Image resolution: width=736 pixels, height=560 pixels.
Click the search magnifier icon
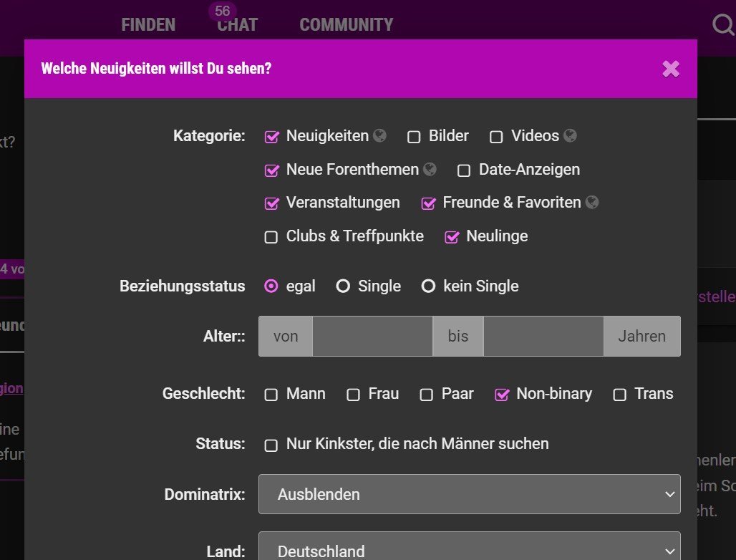(x=723, y=25)
